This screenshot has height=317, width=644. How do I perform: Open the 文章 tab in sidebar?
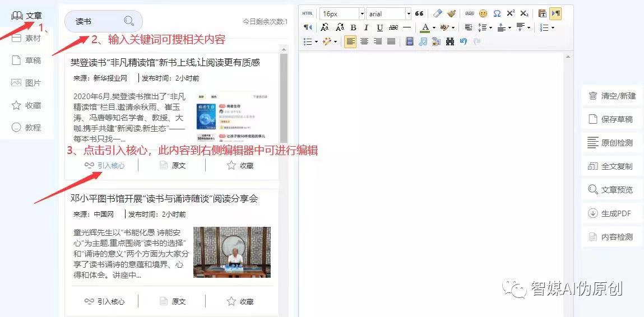(27, 16)
